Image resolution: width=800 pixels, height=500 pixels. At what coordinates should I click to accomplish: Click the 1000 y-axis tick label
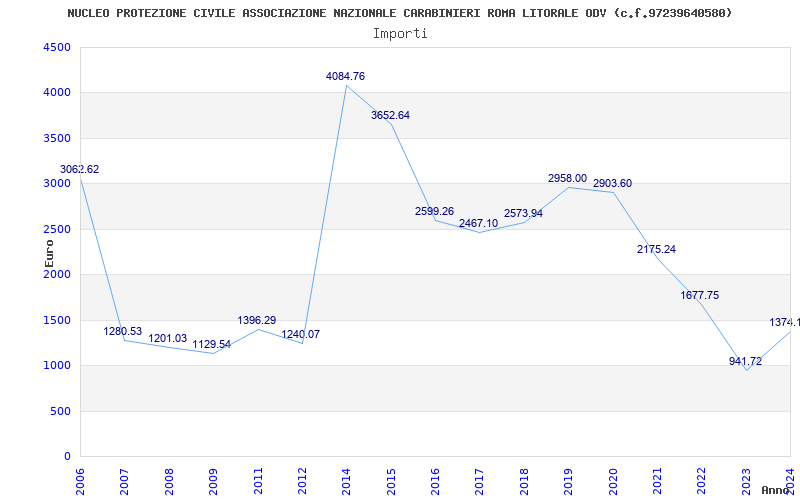coord(57,366)
